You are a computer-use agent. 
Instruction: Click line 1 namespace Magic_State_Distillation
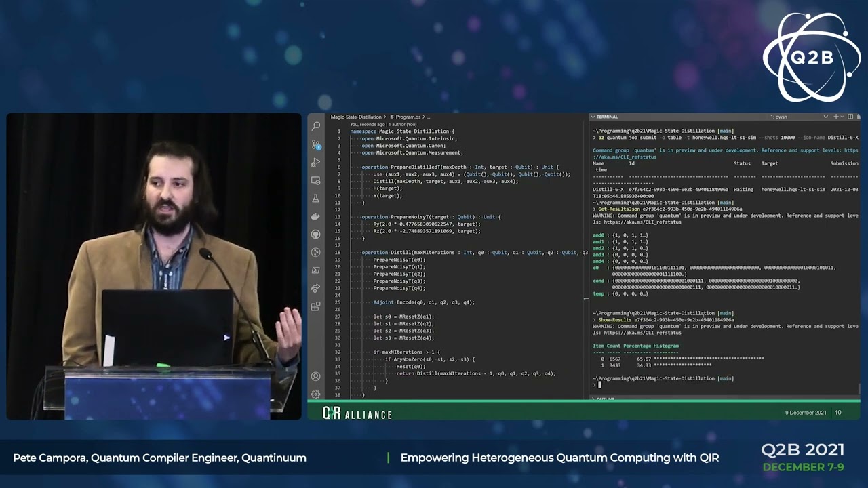pyautogui.click(x=402, y=131)
